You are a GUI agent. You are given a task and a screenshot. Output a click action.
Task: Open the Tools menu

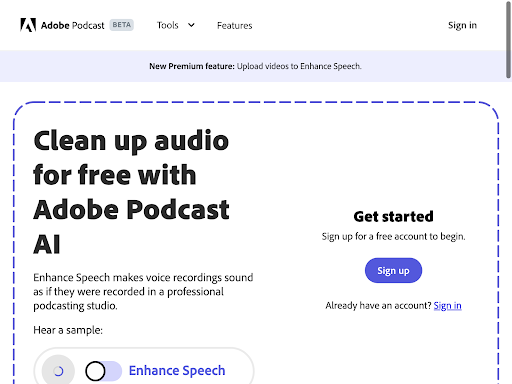pyautogui.click(x=168, y=25)
